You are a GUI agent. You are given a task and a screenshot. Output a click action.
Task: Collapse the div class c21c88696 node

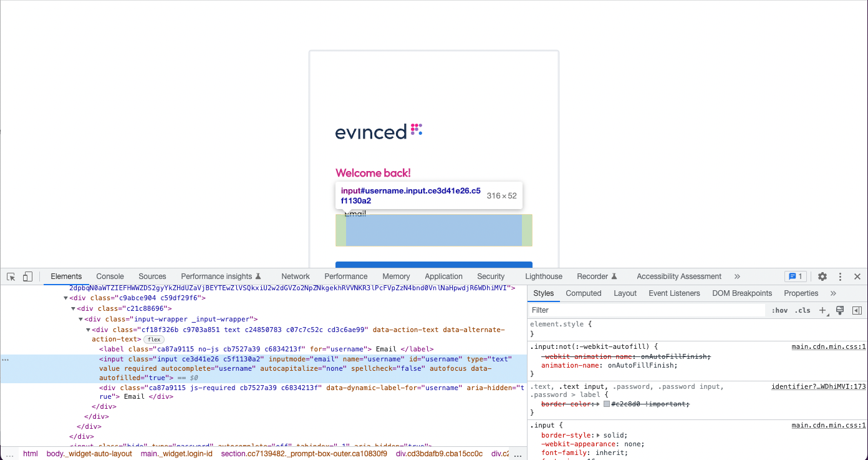(73, 308)
